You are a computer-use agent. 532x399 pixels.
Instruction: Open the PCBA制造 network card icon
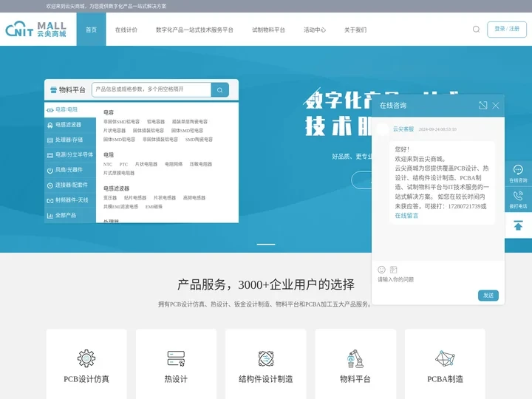[x=445, y=358]
